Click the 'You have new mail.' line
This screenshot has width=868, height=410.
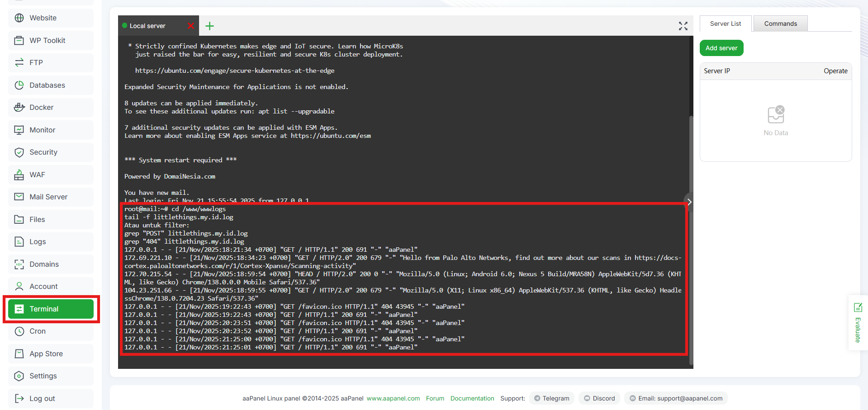(157, 193)
